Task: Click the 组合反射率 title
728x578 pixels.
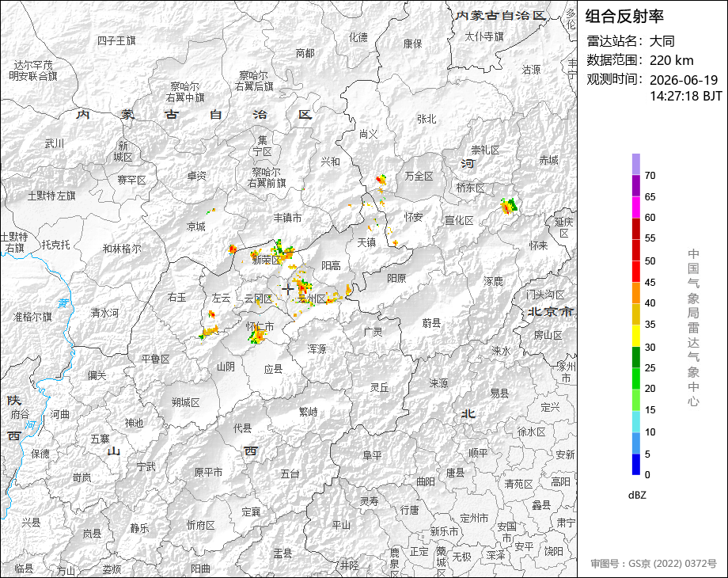Action: tap(624, 17)
